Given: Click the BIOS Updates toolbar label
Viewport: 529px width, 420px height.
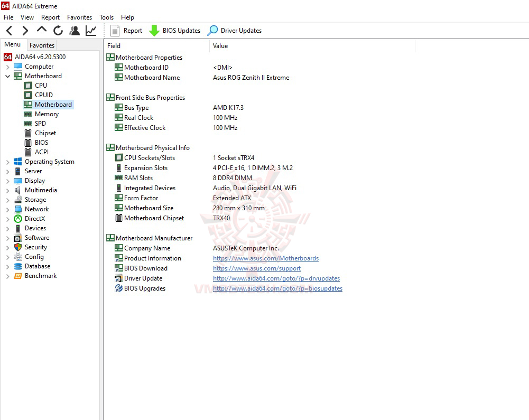Looking at the screenshot, I should 181,31.
